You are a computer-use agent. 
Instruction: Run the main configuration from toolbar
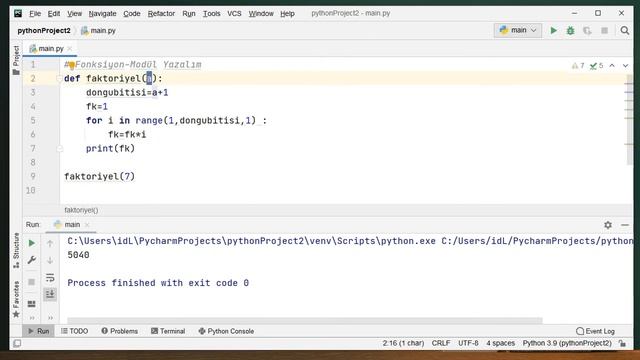click(553, 31)
